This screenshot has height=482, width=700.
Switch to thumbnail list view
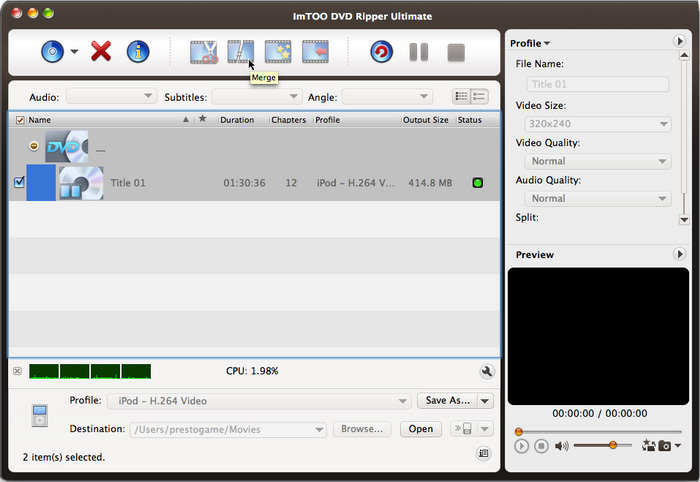coord(461,96)
